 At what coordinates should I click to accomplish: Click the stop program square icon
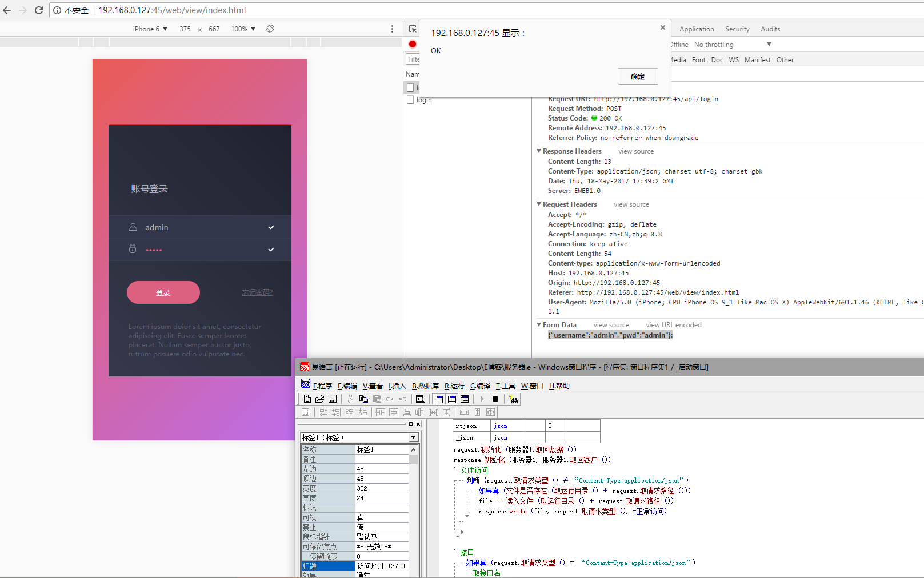(x=495, y=399)
